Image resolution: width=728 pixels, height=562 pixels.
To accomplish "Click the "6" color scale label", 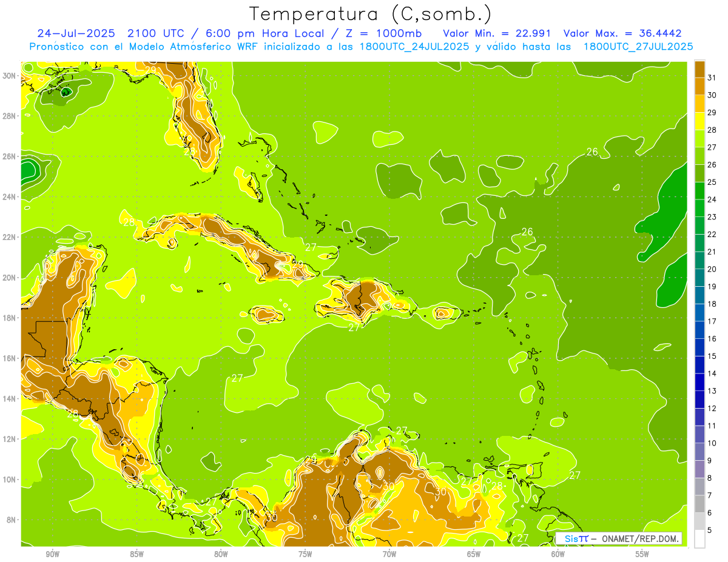I will (x=709, y=513).
